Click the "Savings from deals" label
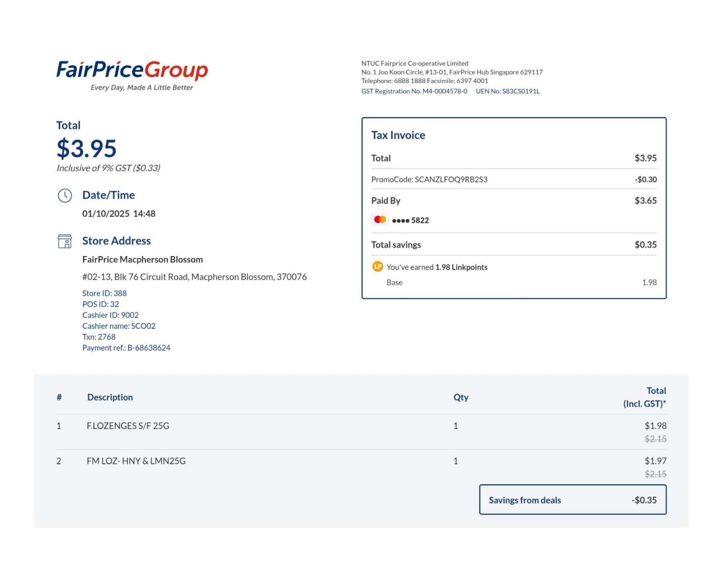Screen dimensions: 723x588 (525, 500)
